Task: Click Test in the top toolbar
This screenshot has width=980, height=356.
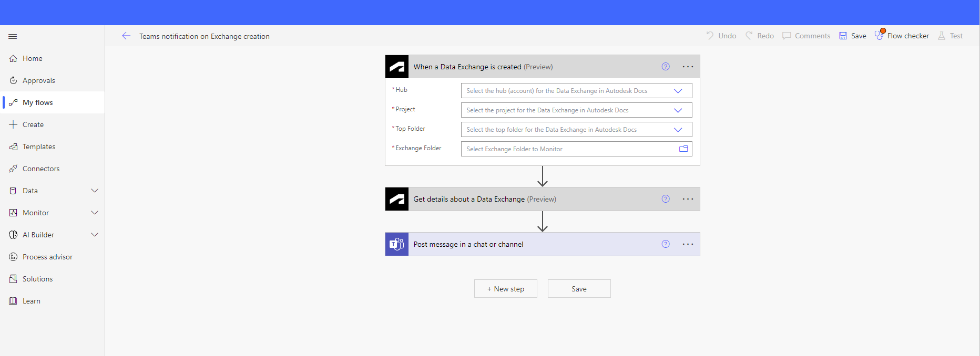Action: pos(951,36)
